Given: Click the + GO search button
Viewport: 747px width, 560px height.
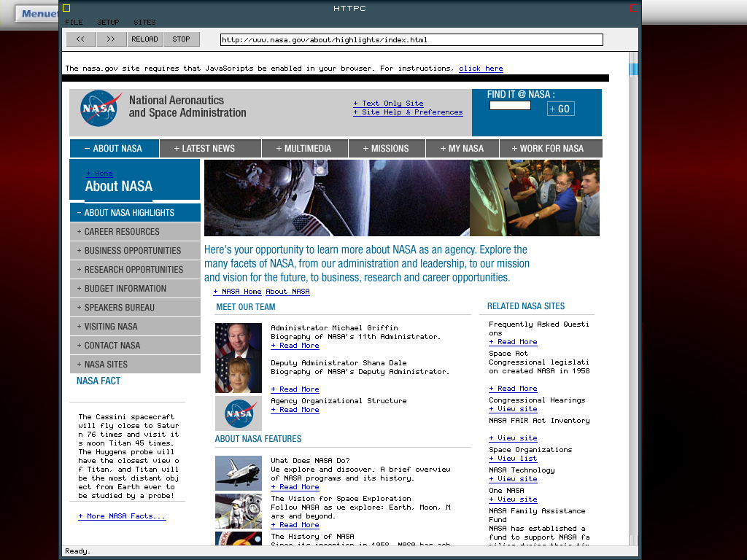Looking at the screenshot, I should tap(560, 109).
